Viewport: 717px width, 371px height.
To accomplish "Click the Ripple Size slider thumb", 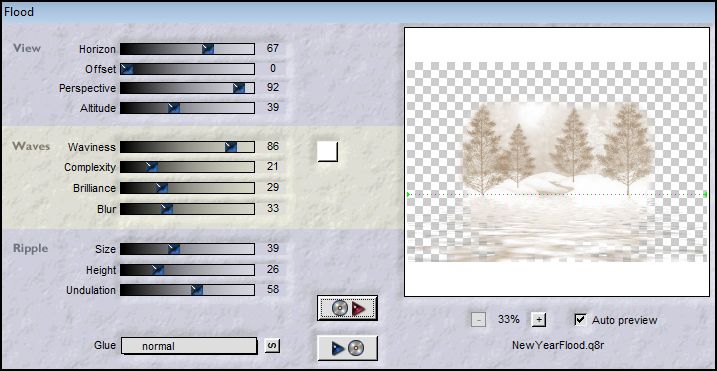I will tap(174, 249).
